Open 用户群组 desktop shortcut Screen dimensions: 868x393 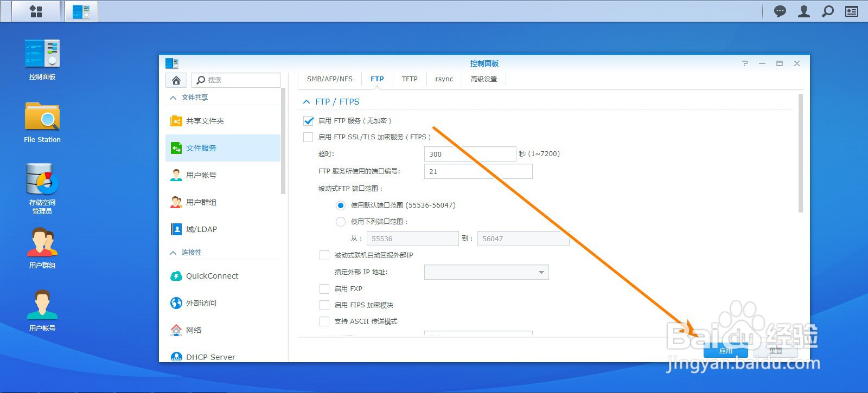coord(42,248)
